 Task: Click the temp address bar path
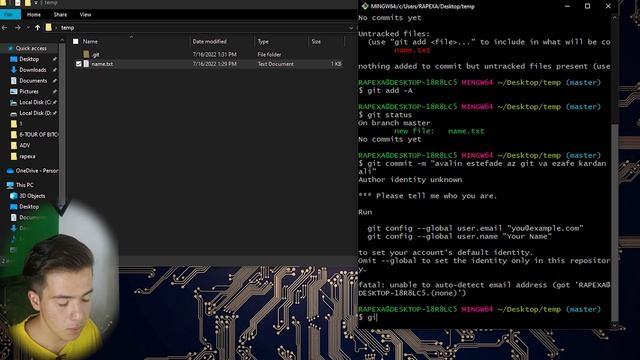(67, 28)
